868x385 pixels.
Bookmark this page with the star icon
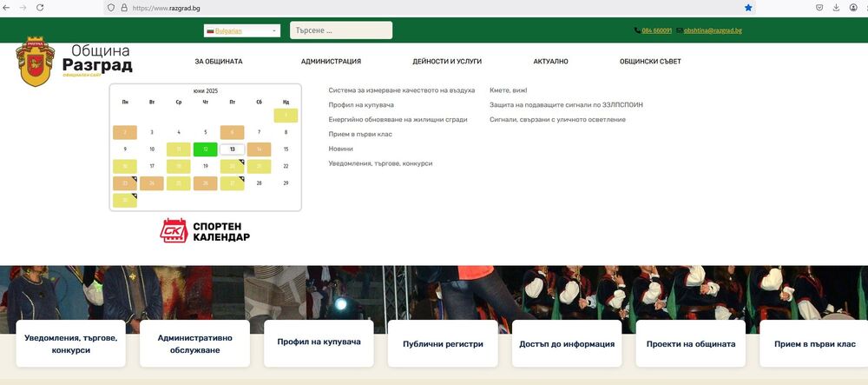(748, 7)
